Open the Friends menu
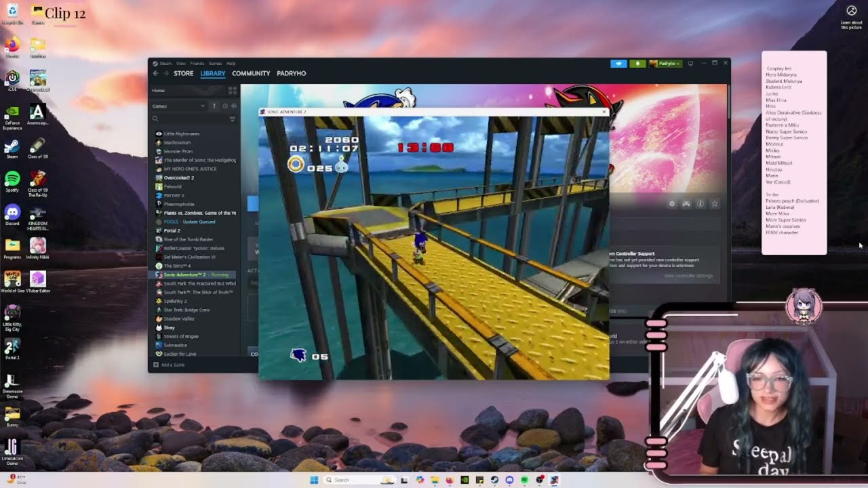Screen dimensions: 868x488 click(197, 64)
